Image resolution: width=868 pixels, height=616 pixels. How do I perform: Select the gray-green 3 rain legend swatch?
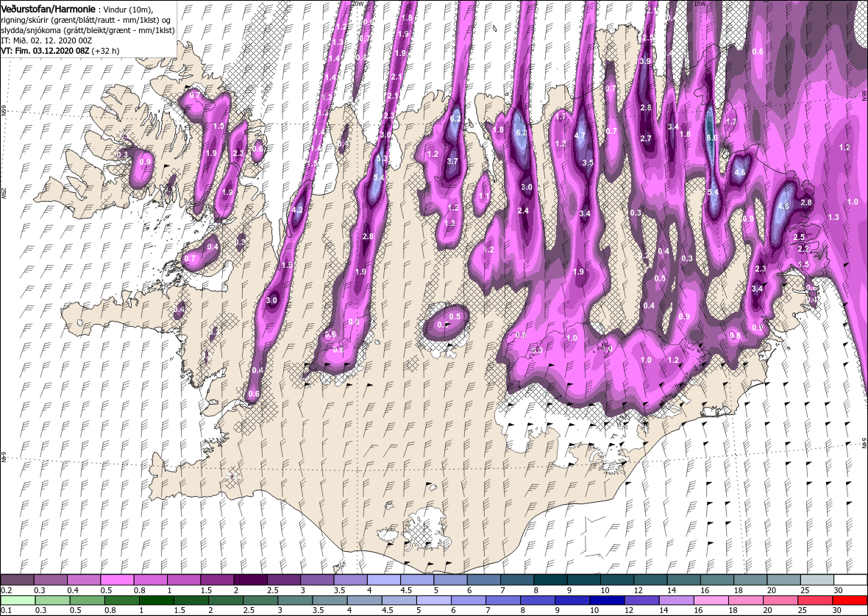295,601
